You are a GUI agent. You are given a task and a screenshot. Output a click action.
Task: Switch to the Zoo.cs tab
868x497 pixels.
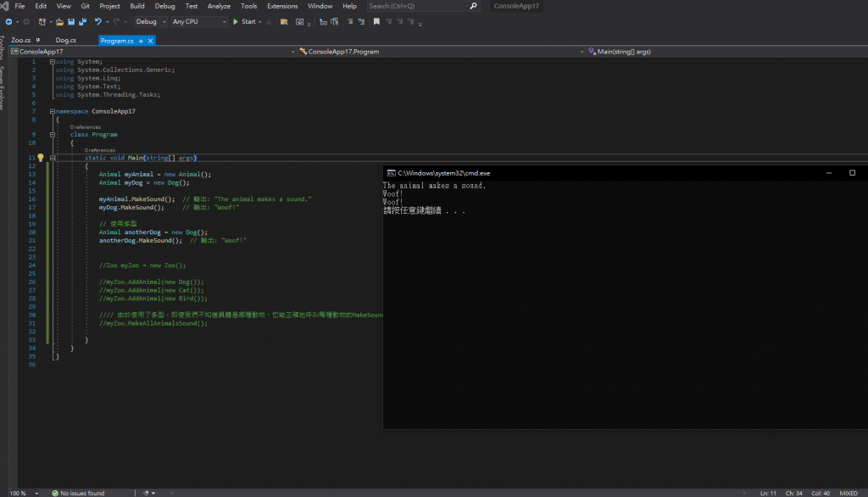point(21,41)
